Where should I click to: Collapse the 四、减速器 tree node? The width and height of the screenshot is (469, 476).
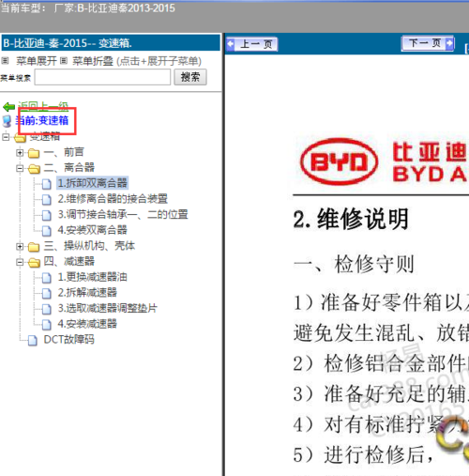click(x=20, y=262)
